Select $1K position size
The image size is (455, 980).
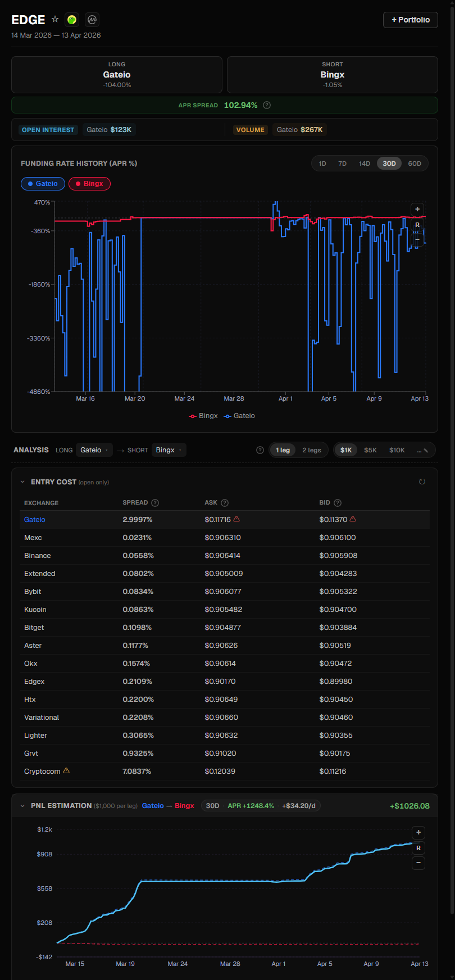click(346, 450)
